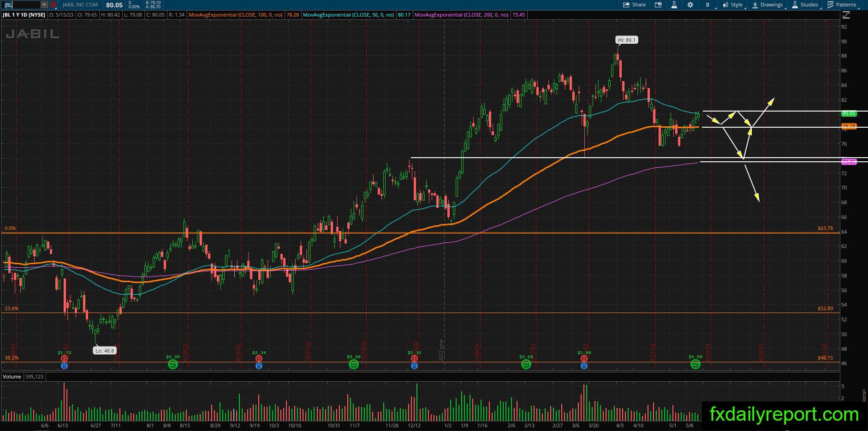This screenshot has height=431, width=868.
Task: Click the blue event icon under $1.88 earnings
Action: (x=584, y=366)
